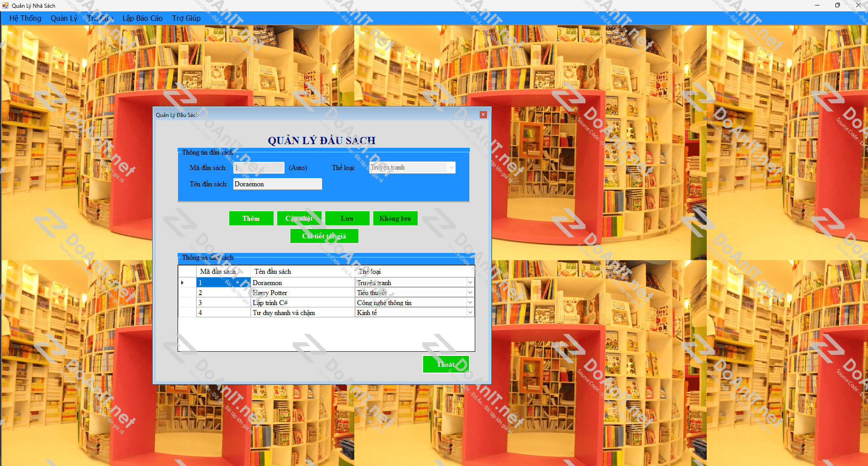The width and height of the screenshot is (868, 466).
Task: Click the Mã đầu sách column header
Action: point(223,272)
